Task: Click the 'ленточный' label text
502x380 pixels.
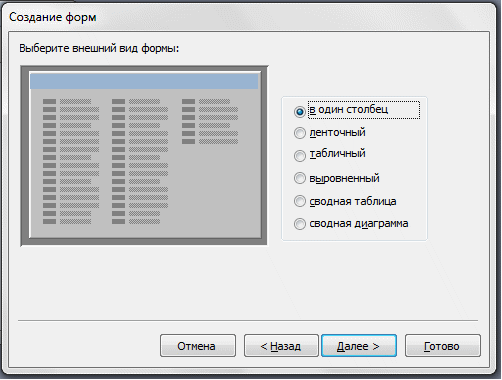Action: point(337,132)
